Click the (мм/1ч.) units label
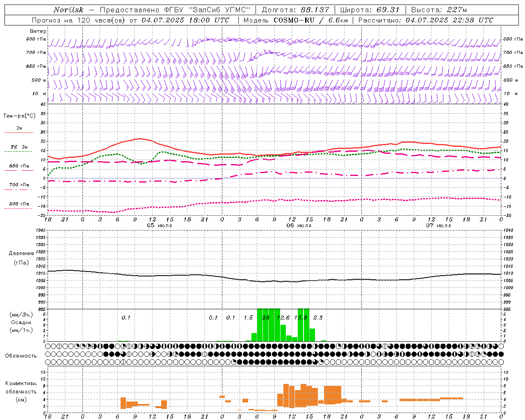 (x=21, y=330)
